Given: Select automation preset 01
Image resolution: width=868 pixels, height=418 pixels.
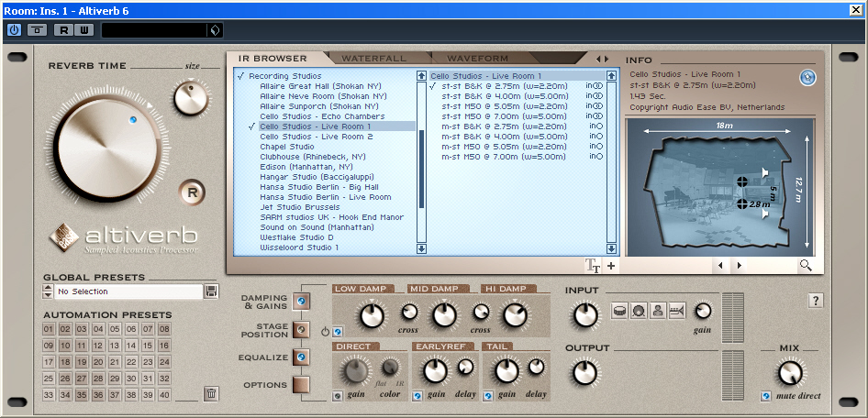Looking at the screenshot, I should point(49,330).
